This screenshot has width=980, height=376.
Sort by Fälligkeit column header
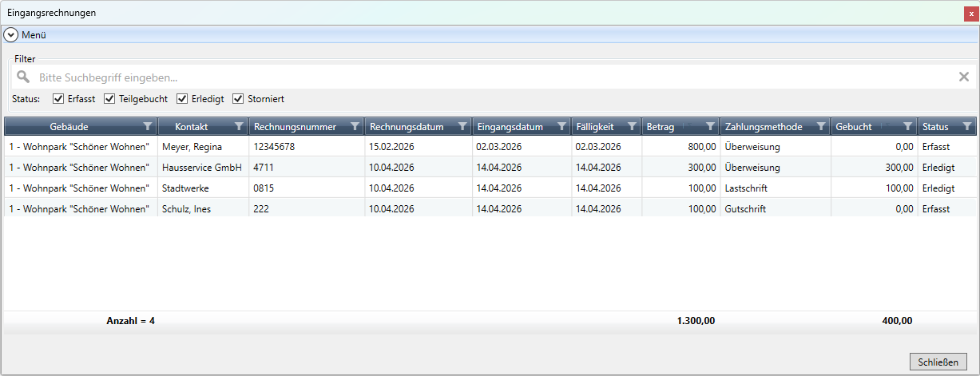coord(595,127)
